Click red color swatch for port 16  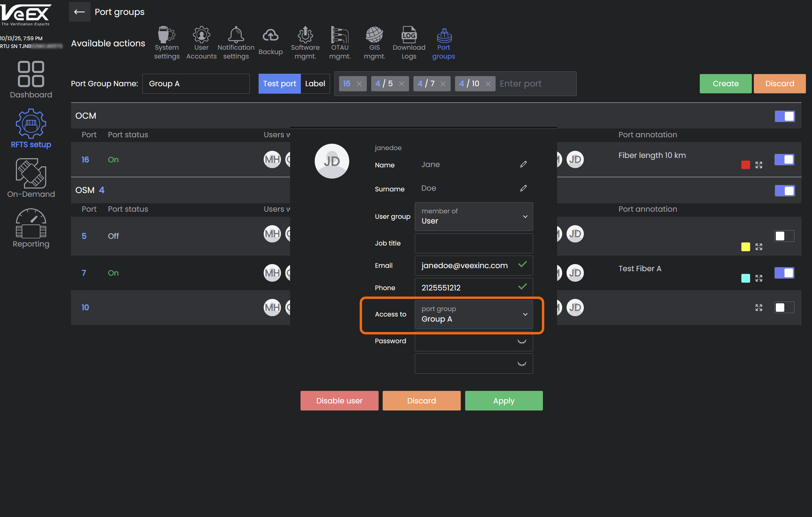pyautogui.click(x=745, y=165)
